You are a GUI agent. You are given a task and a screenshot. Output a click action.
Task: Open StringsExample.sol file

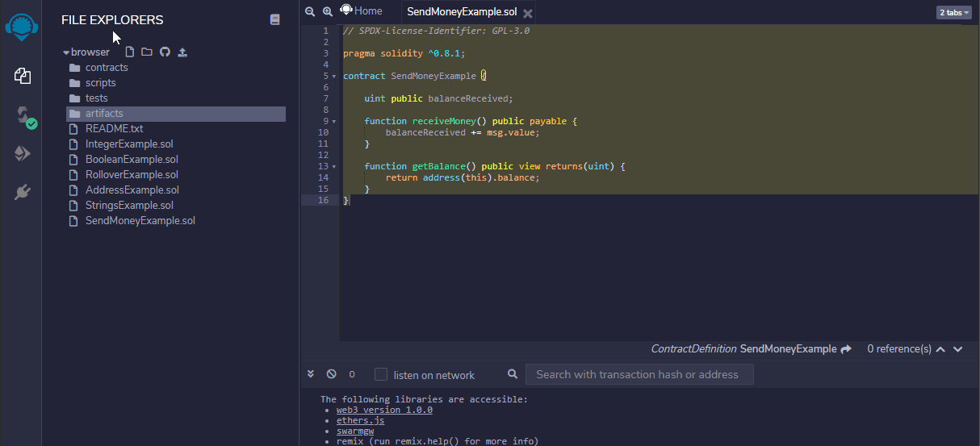coord(129,206)
